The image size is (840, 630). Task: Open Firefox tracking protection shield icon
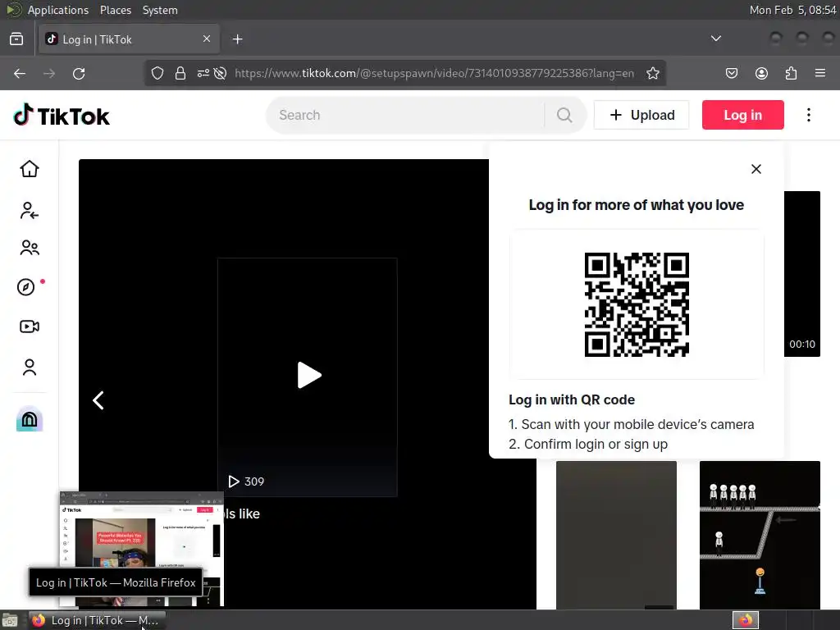pos(157,73)
